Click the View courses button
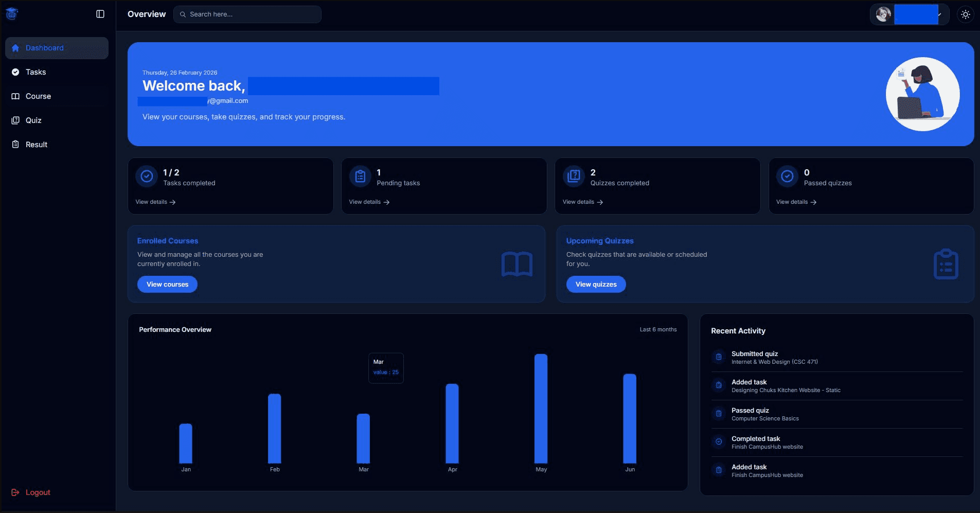The image size is (980, 513). point(167,285)
